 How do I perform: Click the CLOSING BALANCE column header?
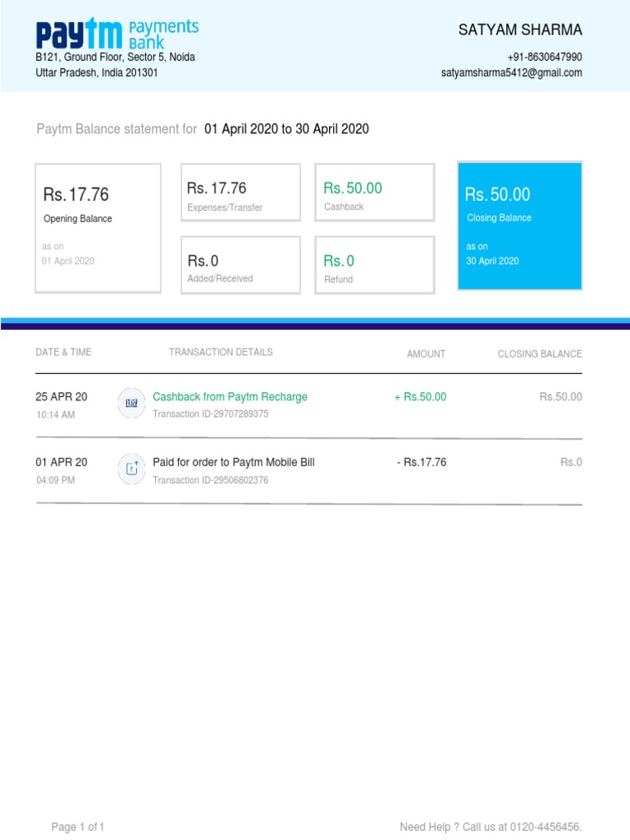click(x=539, y=354)
